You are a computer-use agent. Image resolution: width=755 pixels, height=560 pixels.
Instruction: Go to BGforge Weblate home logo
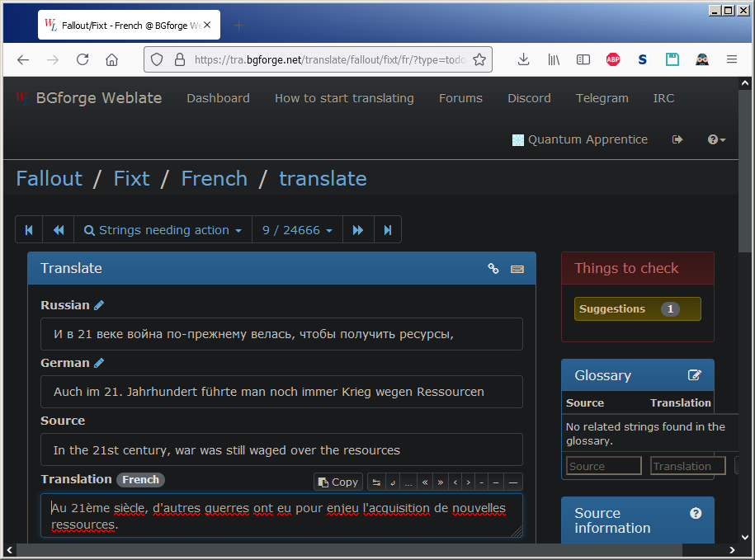[x=88, y=98]
